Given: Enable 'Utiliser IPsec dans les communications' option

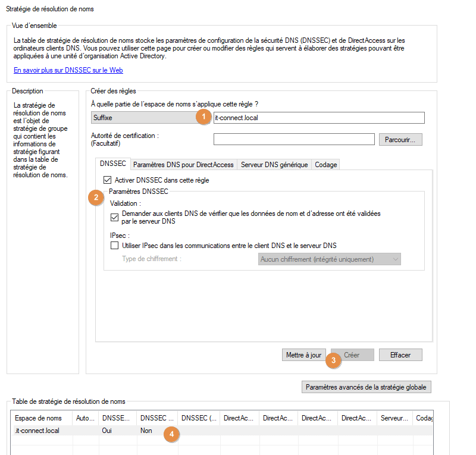Looking at the screenshot, I should click(x=114, y=246).
